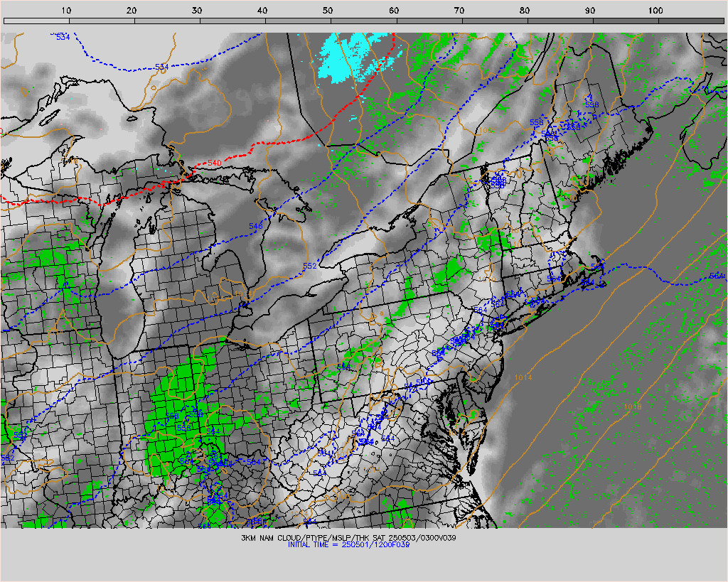Screen dimensions: 728x582
Task: Pick the gray swatch between 30 and 40
Action: (232, 21)
